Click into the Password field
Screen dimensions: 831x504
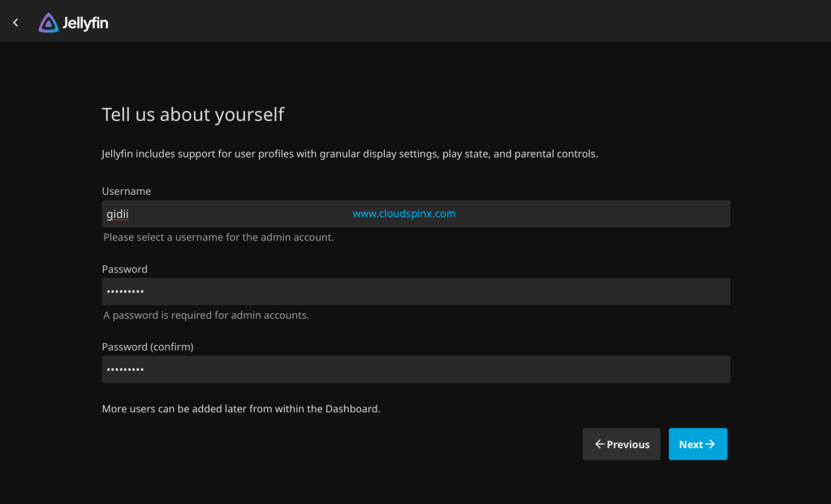click(x=415, y=291)
